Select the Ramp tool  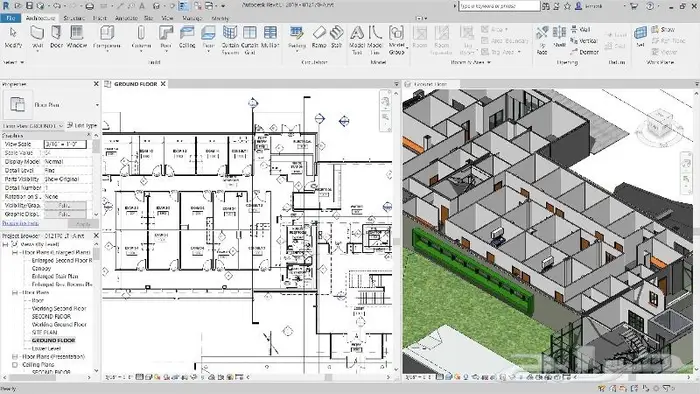click(x=319, y=37)
